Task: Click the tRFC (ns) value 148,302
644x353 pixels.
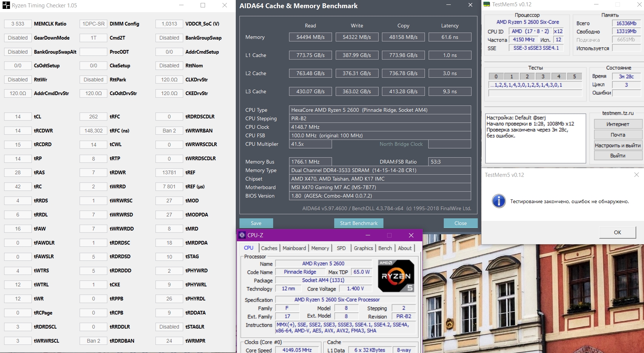Action: click(93, 131)
